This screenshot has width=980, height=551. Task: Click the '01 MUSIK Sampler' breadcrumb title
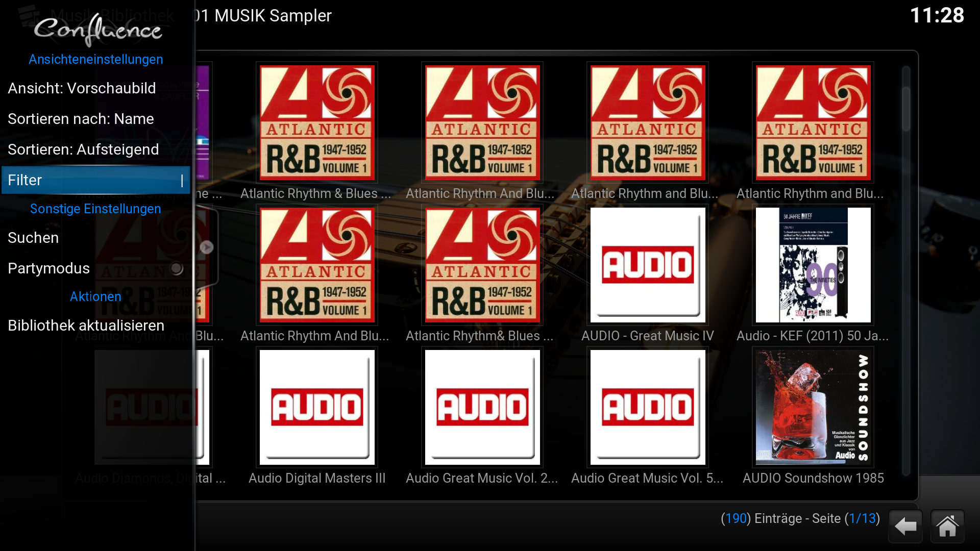pyautogui.click(x=263, y=16)
